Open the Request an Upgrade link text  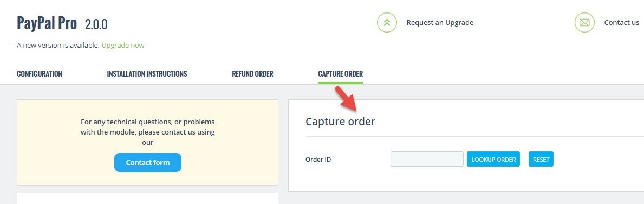[x=440, y=23]
